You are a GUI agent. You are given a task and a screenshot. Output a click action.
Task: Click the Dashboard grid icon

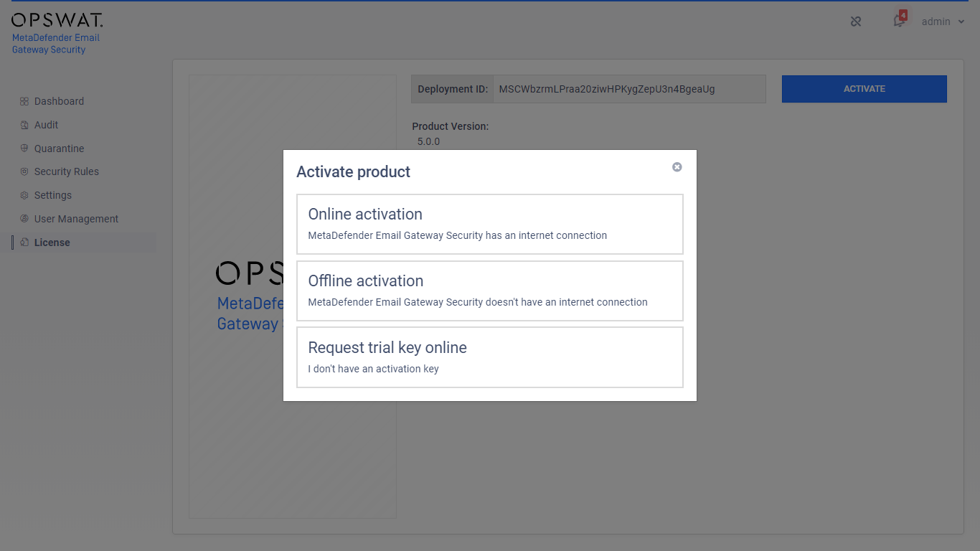click(x=24, y=101)
